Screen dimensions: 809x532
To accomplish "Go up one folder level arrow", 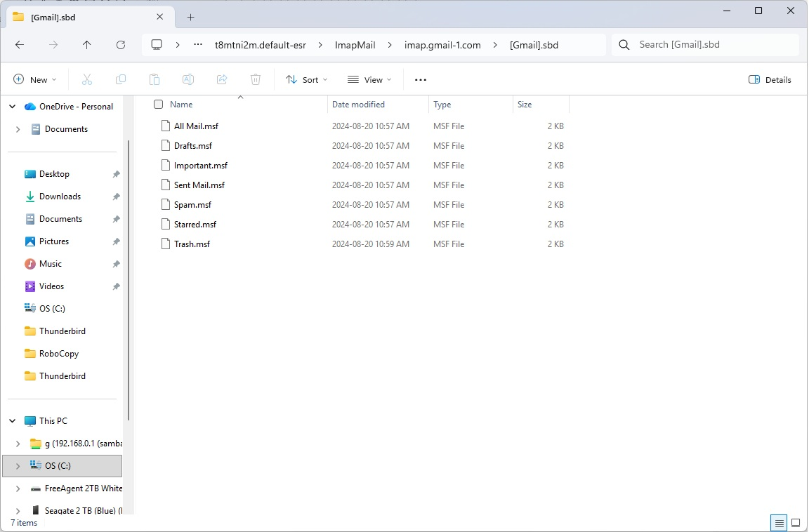I will [x=87, y=45].
